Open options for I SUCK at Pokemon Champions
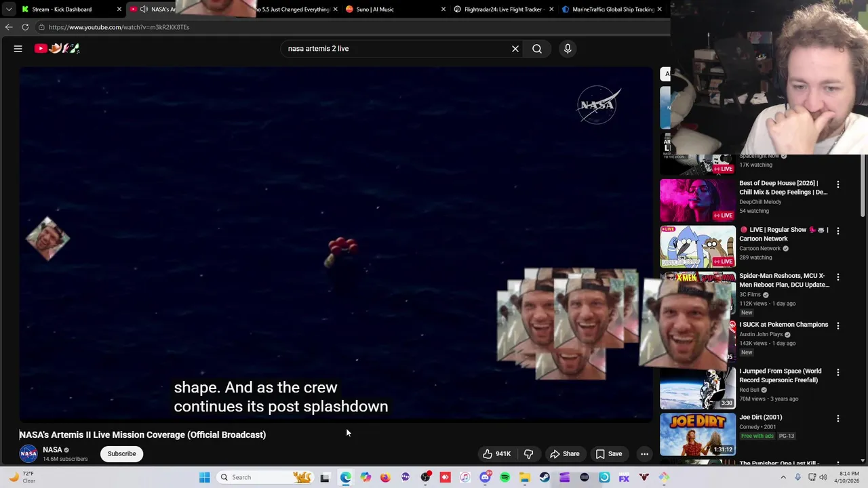 [x=838, y=326]
